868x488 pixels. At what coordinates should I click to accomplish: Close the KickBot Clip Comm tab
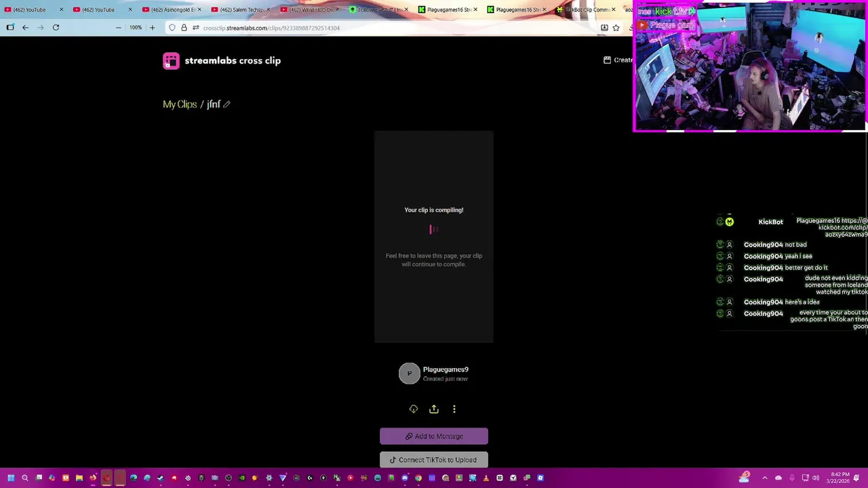pos(614,9)
